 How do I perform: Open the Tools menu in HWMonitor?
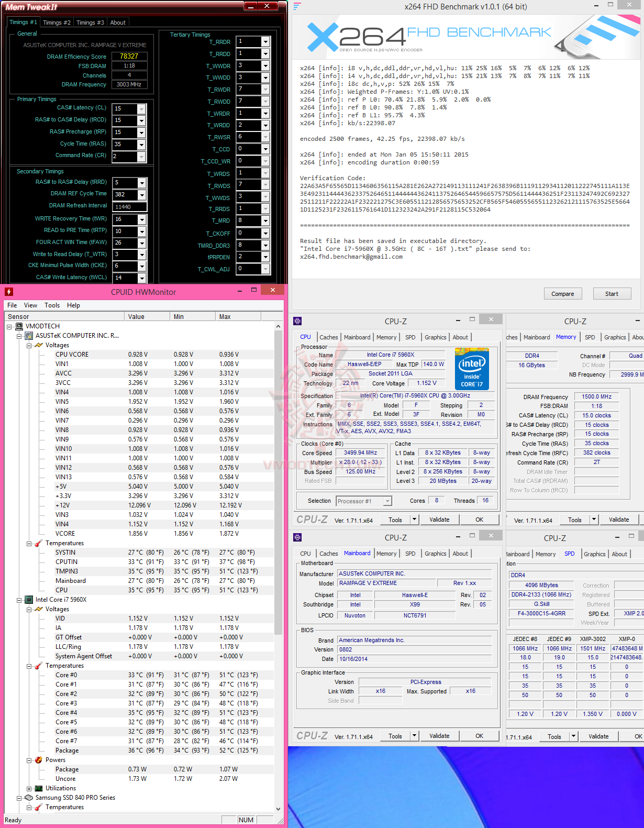coord(52,305)
